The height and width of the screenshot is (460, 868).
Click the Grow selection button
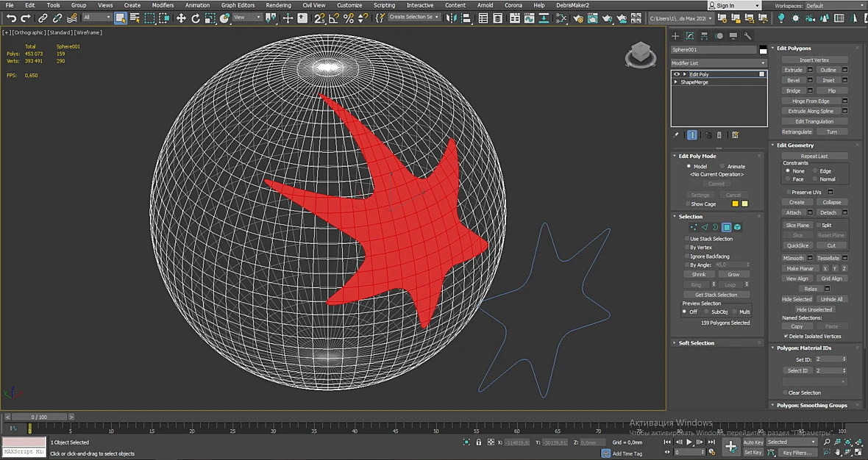coord(733,274)
